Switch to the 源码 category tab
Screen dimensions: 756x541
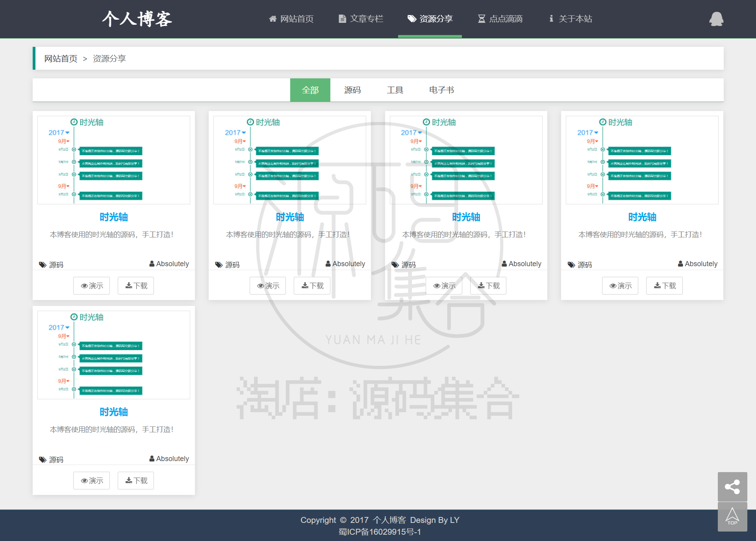(x=352, y=90)
